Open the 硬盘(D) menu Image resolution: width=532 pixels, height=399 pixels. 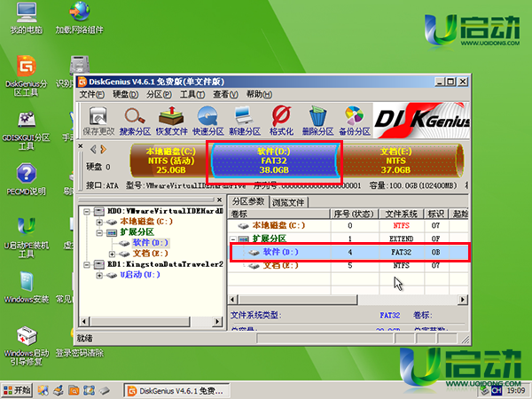[x=125, y=94]
